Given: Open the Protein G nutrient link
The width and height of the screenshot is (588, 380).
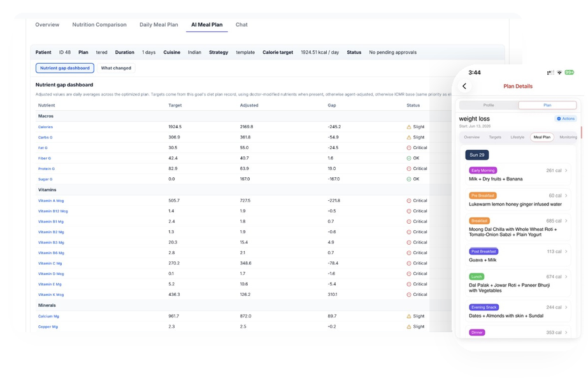Looking at the screenshot, I should pos(46,169).
